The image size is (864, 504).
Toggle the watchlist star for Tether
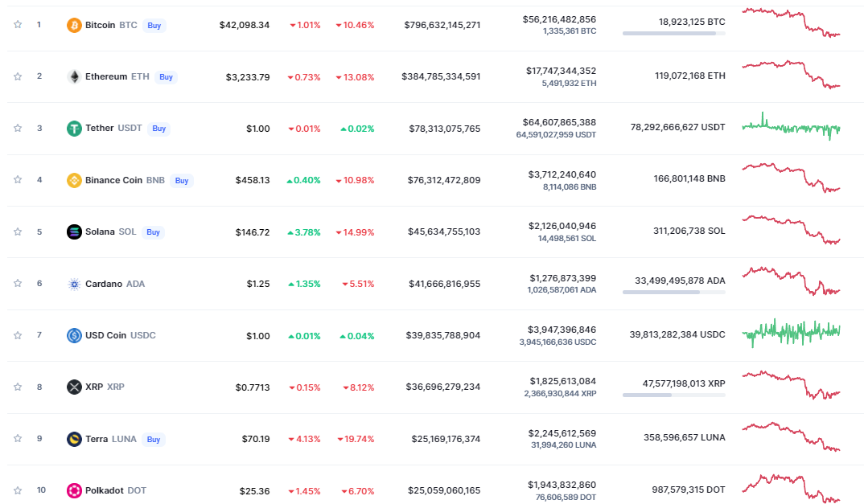[18, 128]
